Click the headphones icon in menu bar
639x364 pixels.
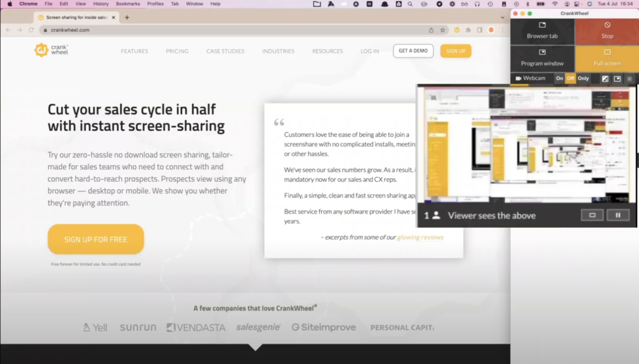click(477, 4)
